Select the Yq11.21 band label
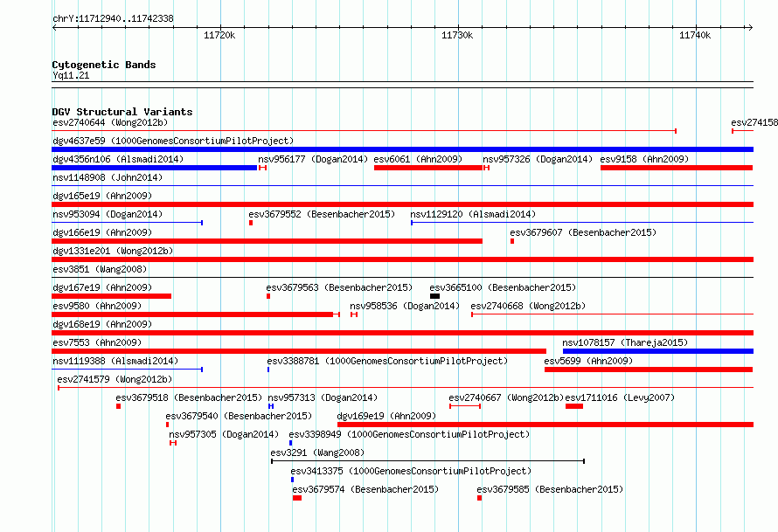 pyautogui.click(x=71, y=75)
